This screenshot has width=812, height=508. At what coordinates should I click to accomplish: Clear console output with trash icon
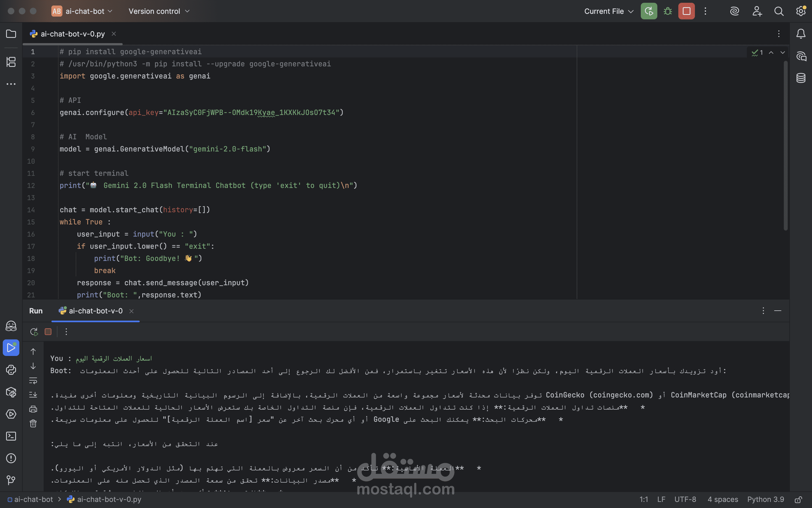coord(33,423)
